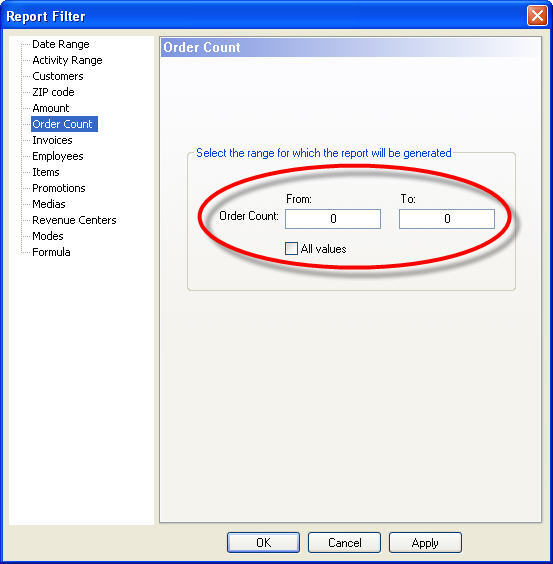Open the Formula filter section
Viewport: 553px width, 564px height.
click(x=51, y=252)
